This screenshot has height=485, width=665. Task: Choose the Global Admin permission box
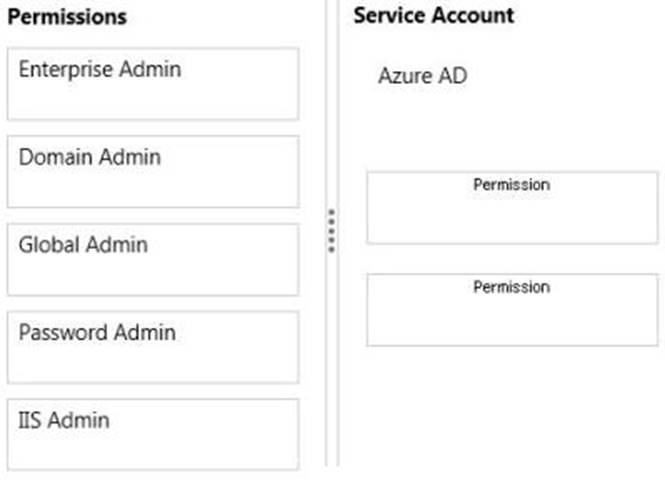(152, 260)
